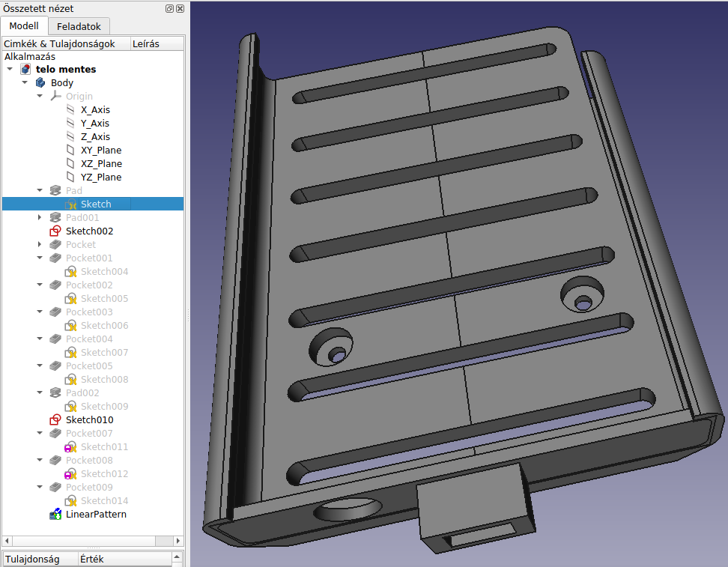Collapse the Pocket008 tree node
The image size is (728, 567).
coord(40,460)
